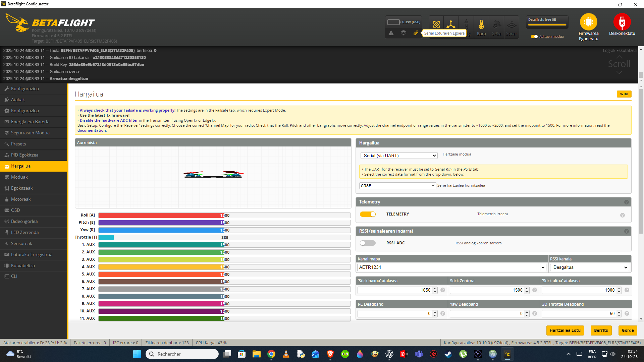Click the help icon beside Stick Zentroa
644x362 pixels.
(x=535, y=290)
